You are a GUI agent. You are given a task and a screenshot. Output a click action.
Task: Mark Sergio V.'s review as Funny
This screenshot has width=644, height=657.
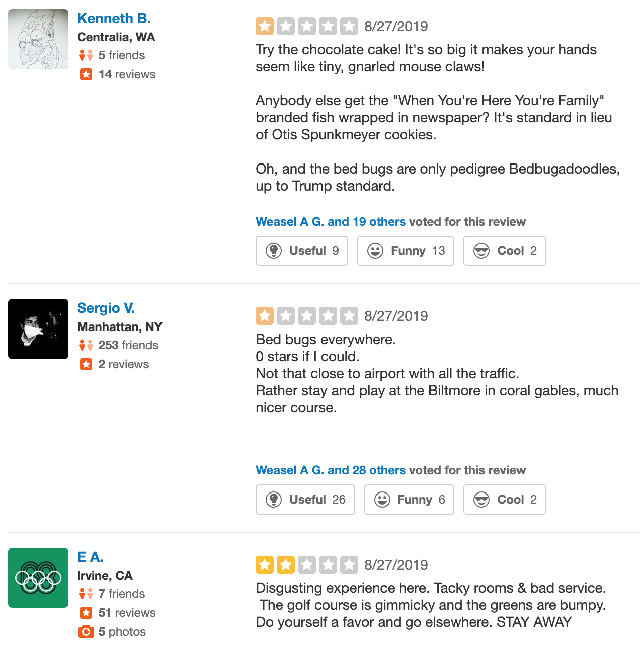pos(409,500)
